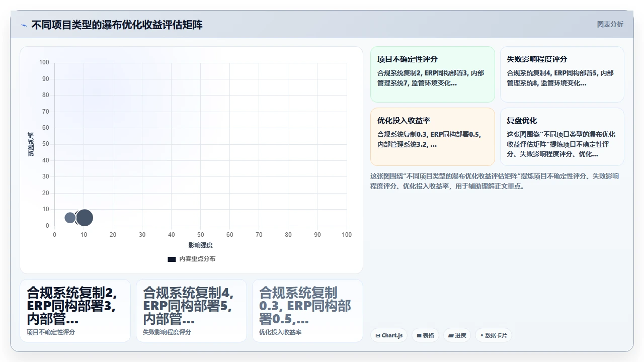
Task: Click the smaller gray bubble on chart
Action: point(70,218)
